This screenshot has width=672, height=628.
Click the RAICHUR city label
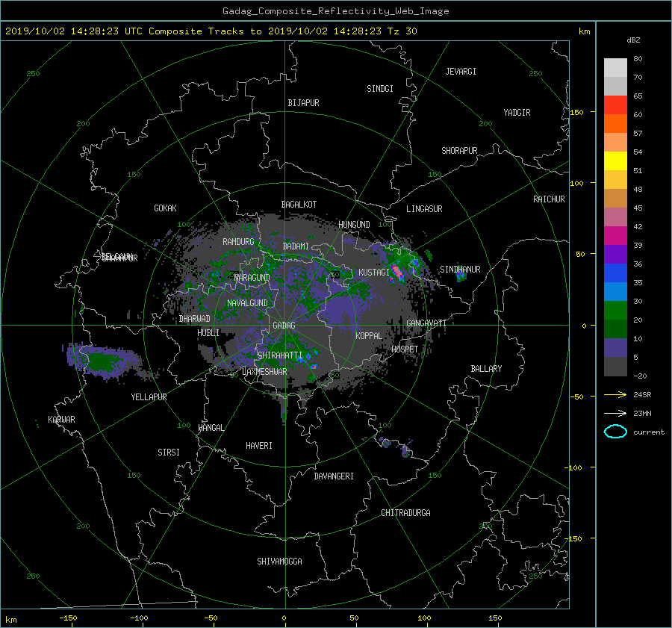[x=549, y=199]
